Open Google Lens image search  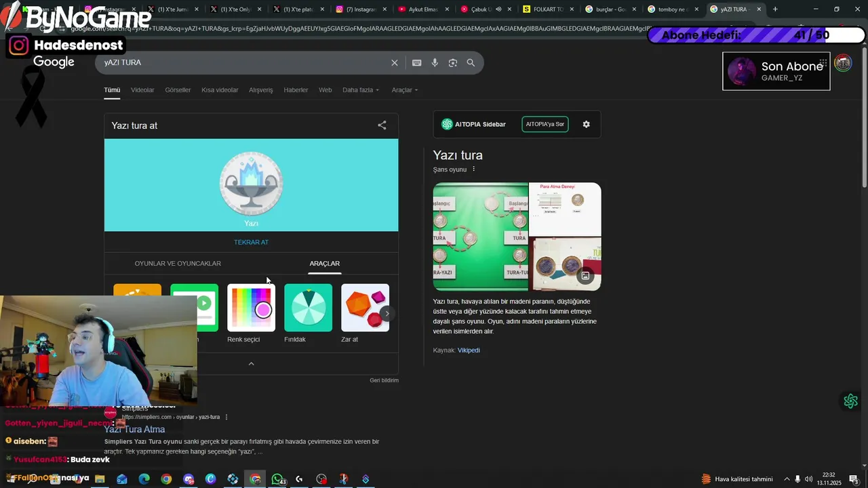pos(452,62)
